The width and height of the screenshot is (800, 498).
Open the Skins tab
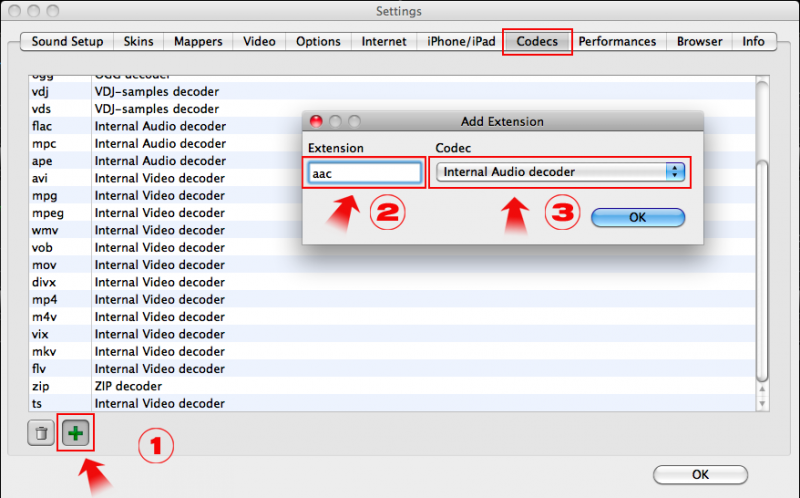click(x=139, y=42)
